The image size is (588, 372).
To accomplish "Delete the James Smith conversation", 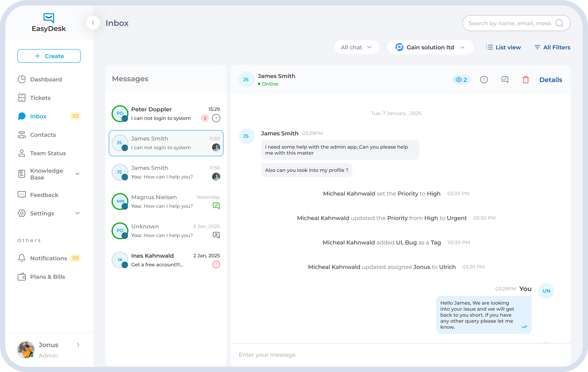I will click(x=526, y=79).
